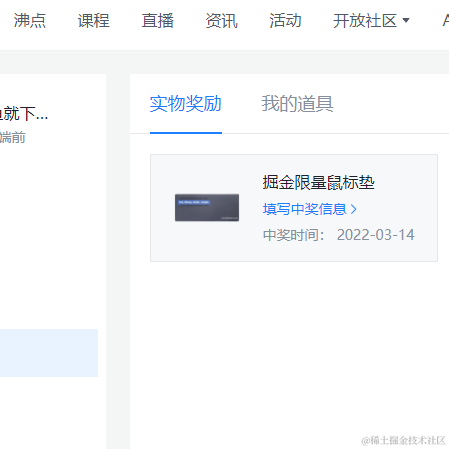
Task: Open the 活动 navigation item
Action: (286, 21)
